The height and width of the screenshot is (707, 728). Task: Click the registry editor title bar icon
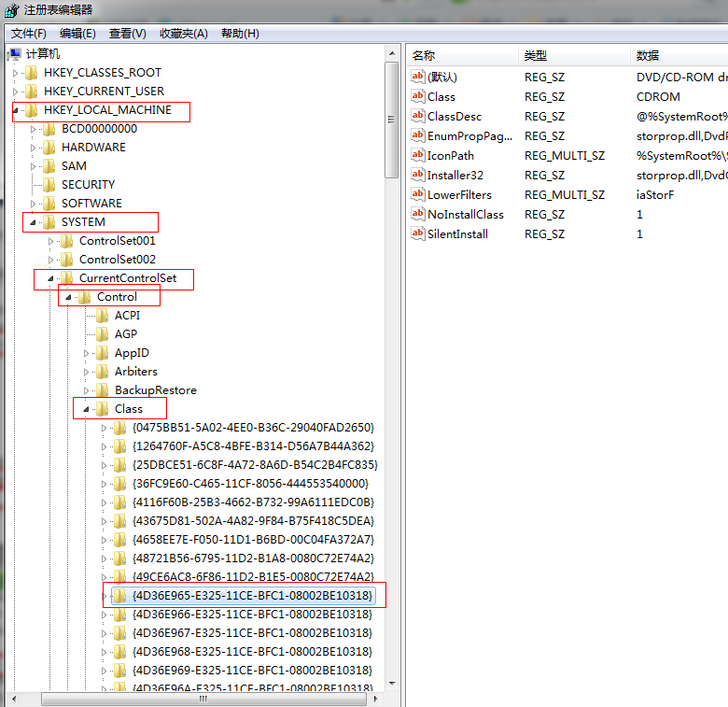(x=10, y=10)
